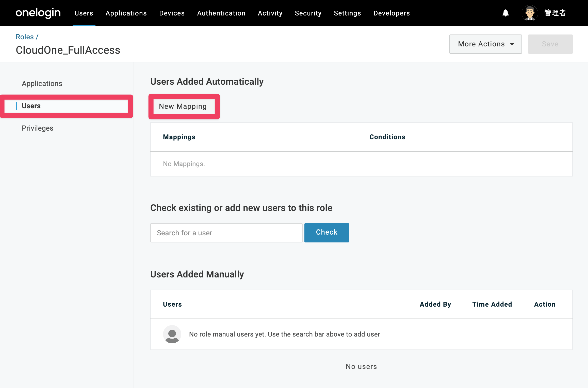Open the Settings top menu
Viewport: 588px width, 388px height.
(347, 13)
